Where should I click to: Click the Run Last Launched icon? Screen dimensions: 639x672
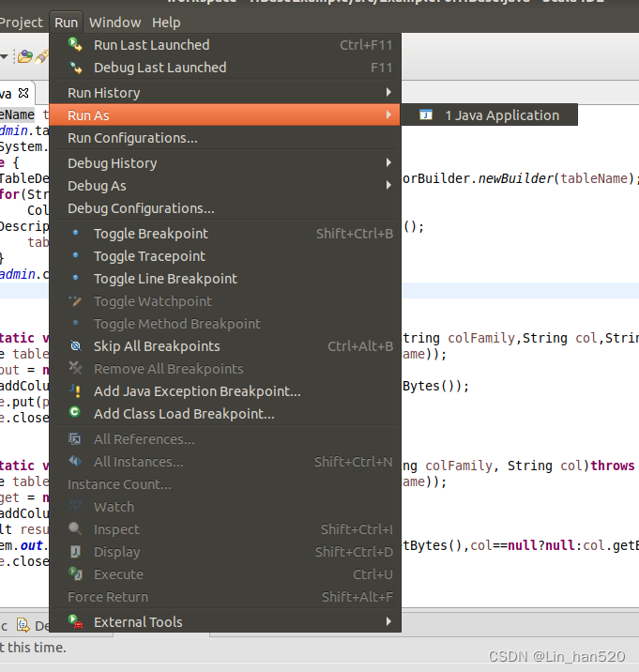[x=75, y=44]
